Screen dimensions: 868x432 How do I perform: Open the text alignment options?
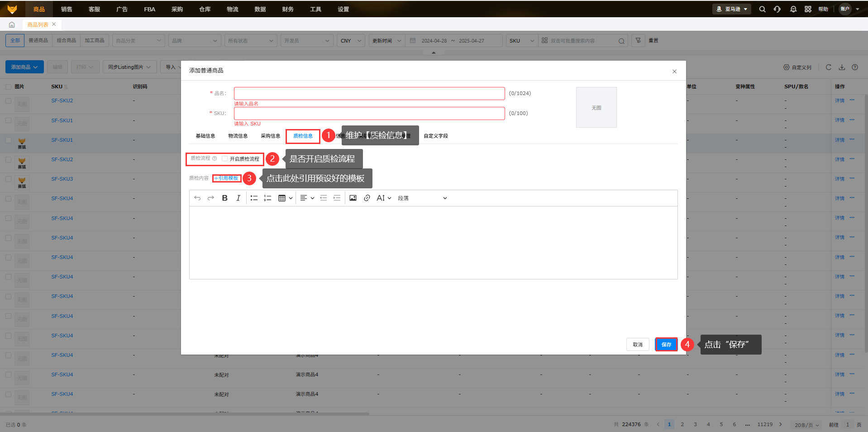point(307,198)
